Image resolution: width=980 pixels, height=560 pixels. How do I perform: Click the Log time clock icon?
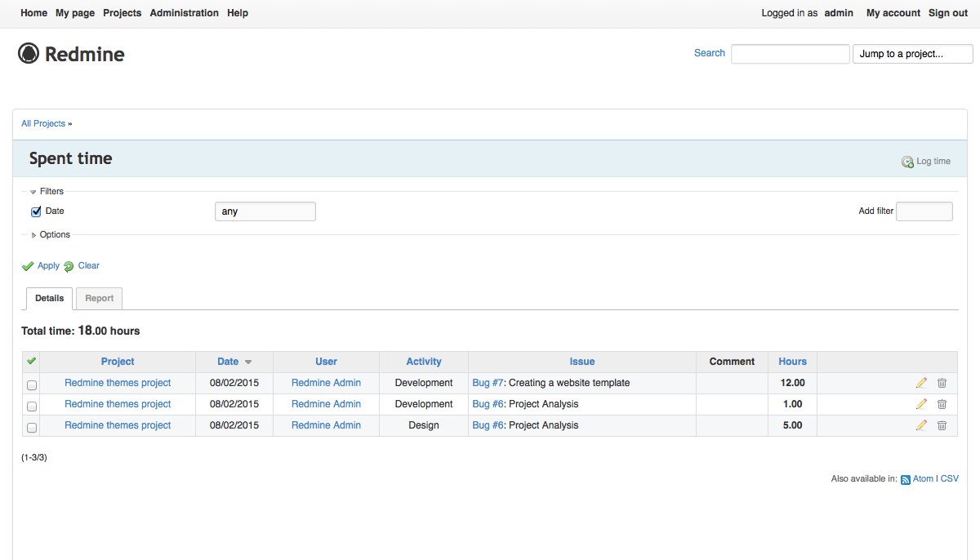click(907, 162)
